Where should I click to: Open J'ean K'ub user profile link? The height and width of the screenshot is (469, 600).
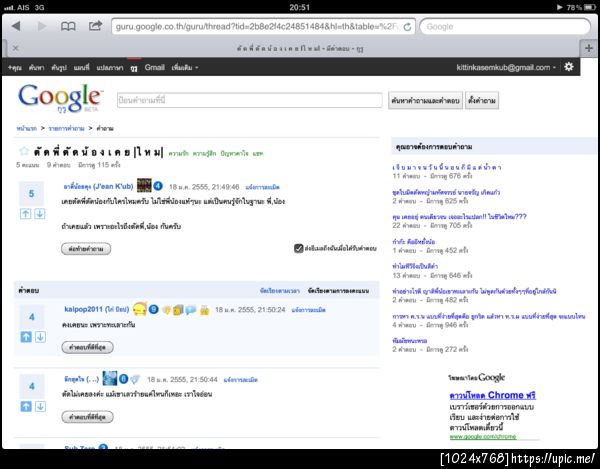pos(98,187)
